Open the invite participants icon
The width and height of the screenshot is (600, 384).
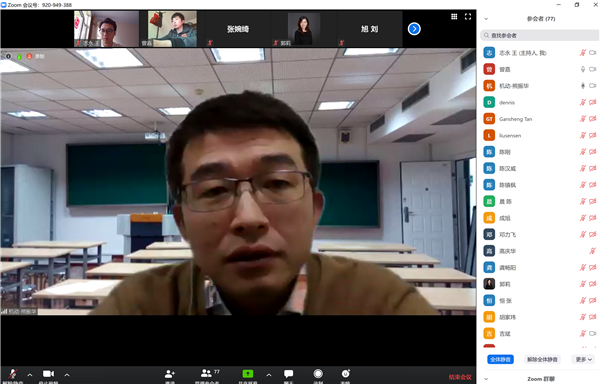[170, 374]
